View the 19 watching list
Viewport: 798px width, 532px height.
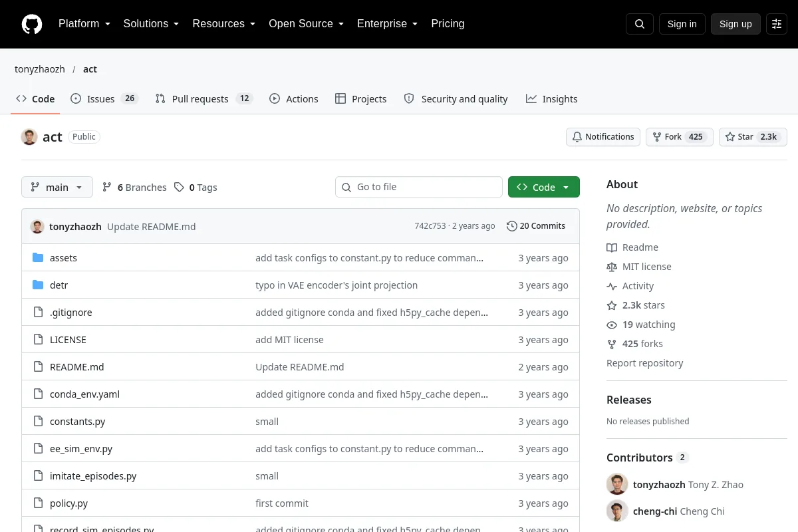coord(641,325)
